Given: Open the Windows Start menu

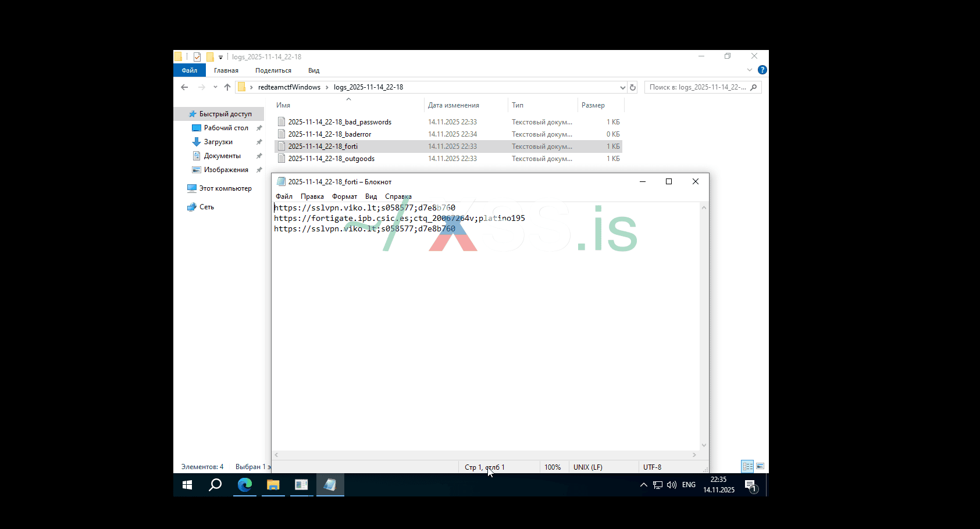Looking at the screenshot, I should pos(187,485).
